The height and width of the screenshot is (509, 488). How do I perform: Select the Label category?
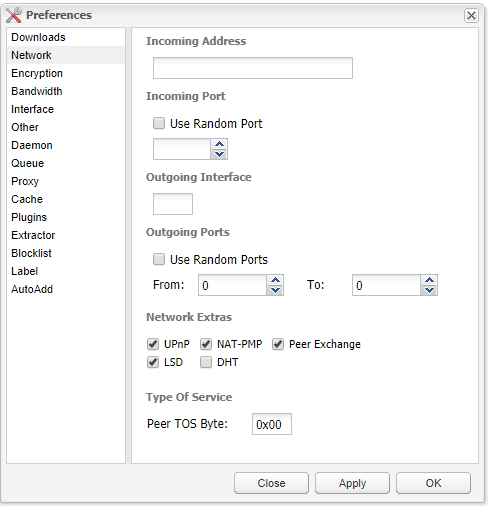[x=66, y=271]
